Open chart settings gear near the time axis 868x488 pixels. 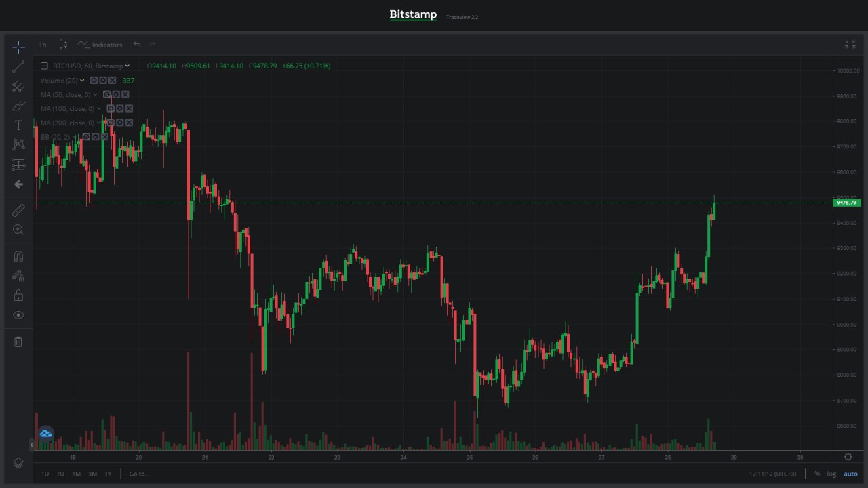point(848,457)
